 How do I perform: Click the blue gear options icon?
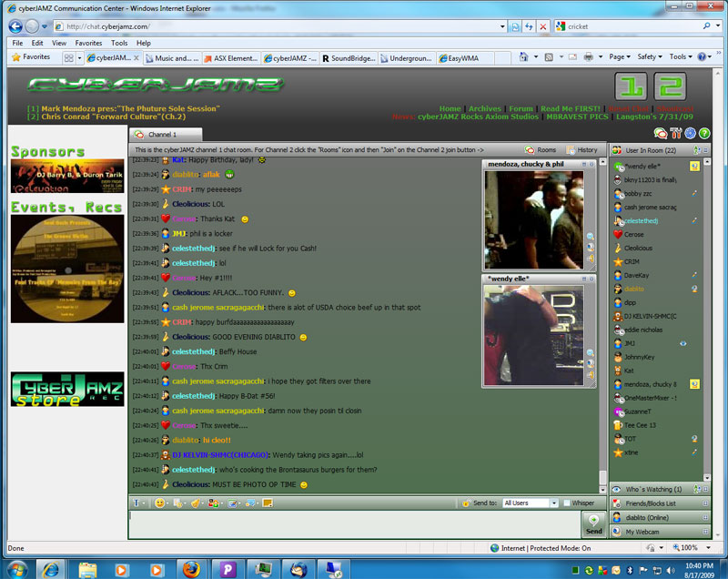pyautogui.click(x=691, y=134)
